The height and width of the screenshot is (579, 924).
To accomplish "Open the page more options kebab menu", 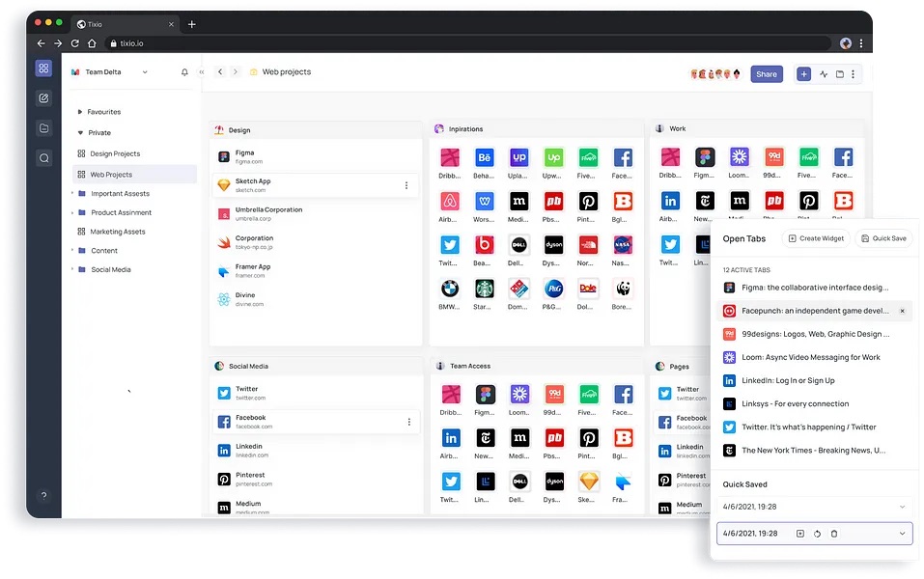I will click(x=853, y=74).
